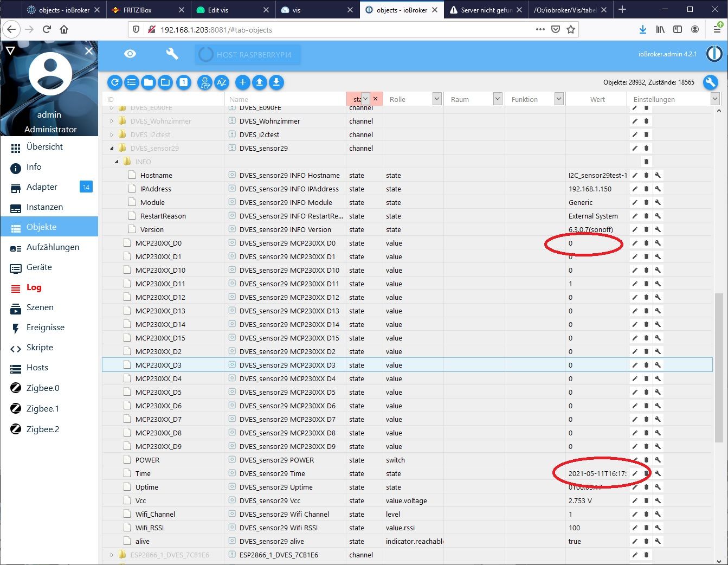Switch to the Server nicht gefunden tab
This screenshot has height=565, width=728.
tap(486, 10)
